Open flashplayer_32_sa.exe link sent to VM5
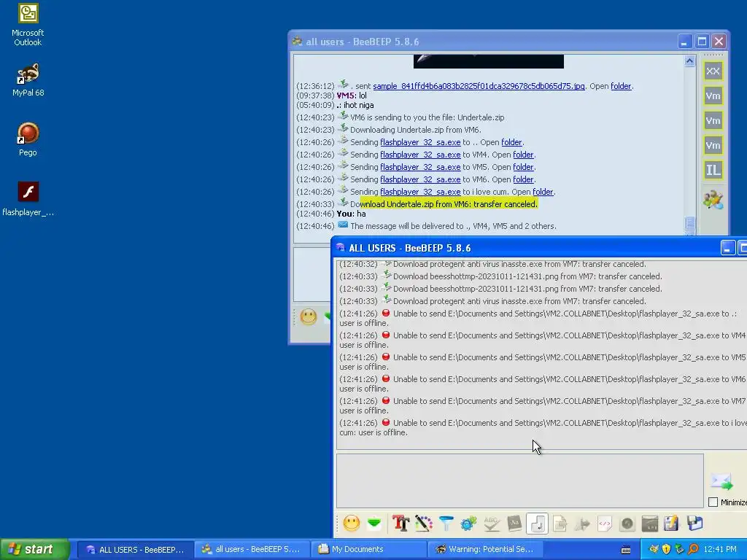The image size is (747, 560). click(420, 167)
